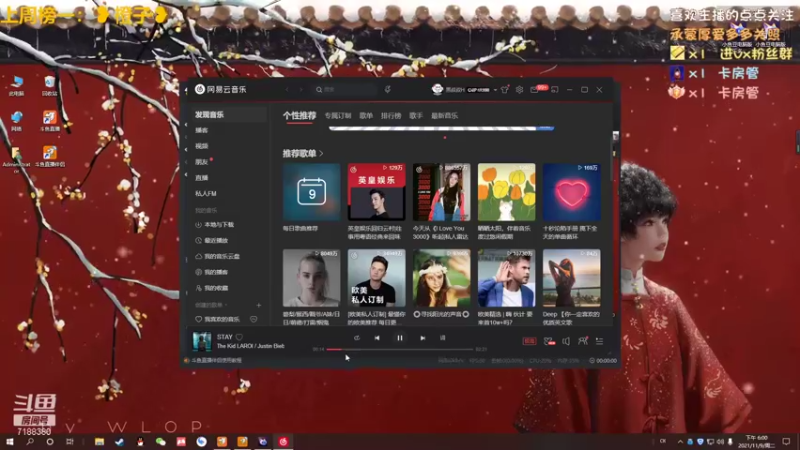Open the 寻找阳光的声音 playlist cover

coord(441,278)
